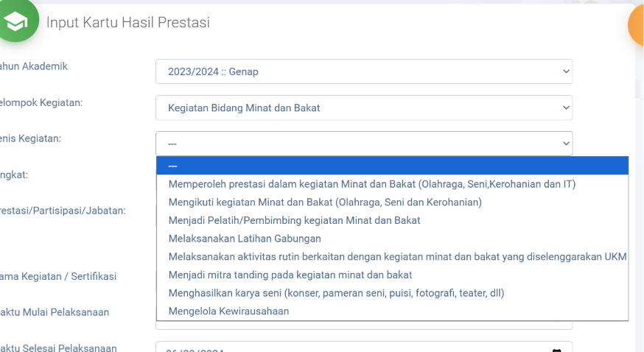Screen dimensions: 644x352
Task: Click the 'Prestasi/Partisipasi/Jabatan:' label
Action: point(63,211)
